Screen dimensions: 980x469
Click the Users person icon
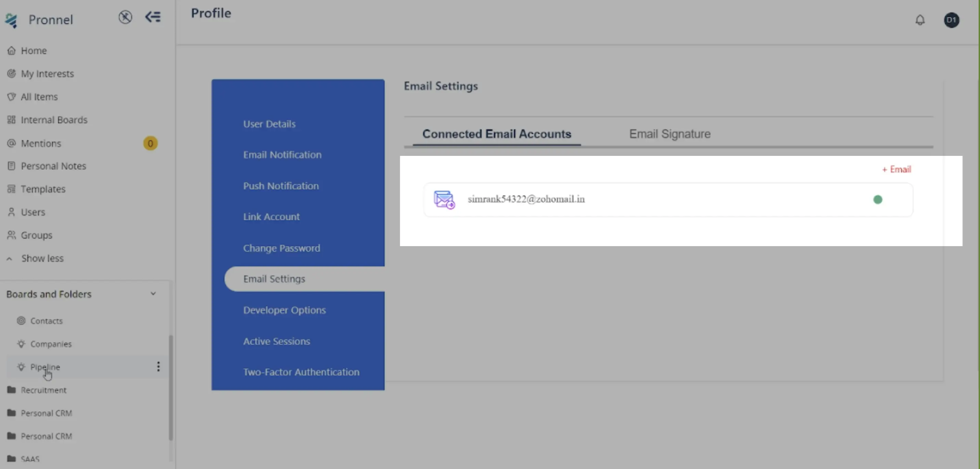click(11, 212)
